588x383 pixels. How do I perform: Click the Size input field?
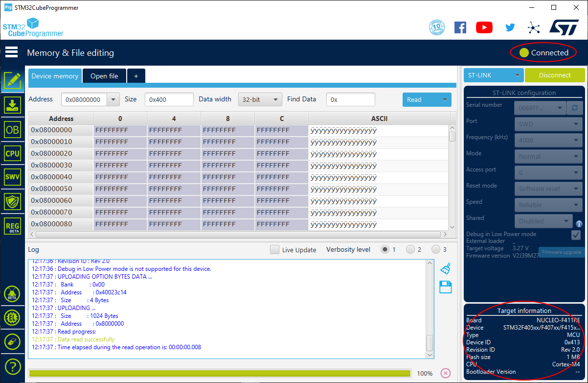coord(169,99)
